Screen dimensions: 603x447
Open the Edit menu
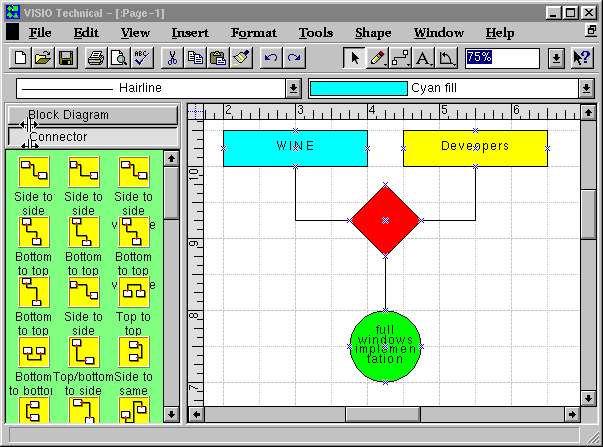86,33
